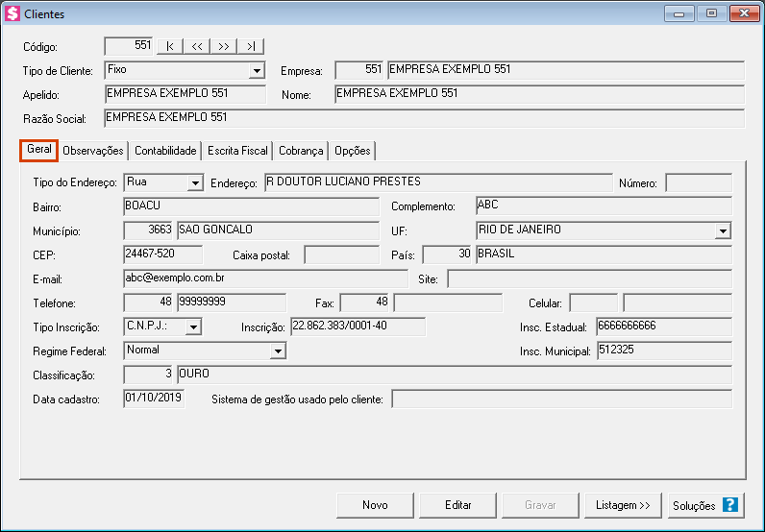The height and width of the screenshot is (532, 765).
Task: Expand the Tipo de Cliente dropdown
Action: (257, 71)
